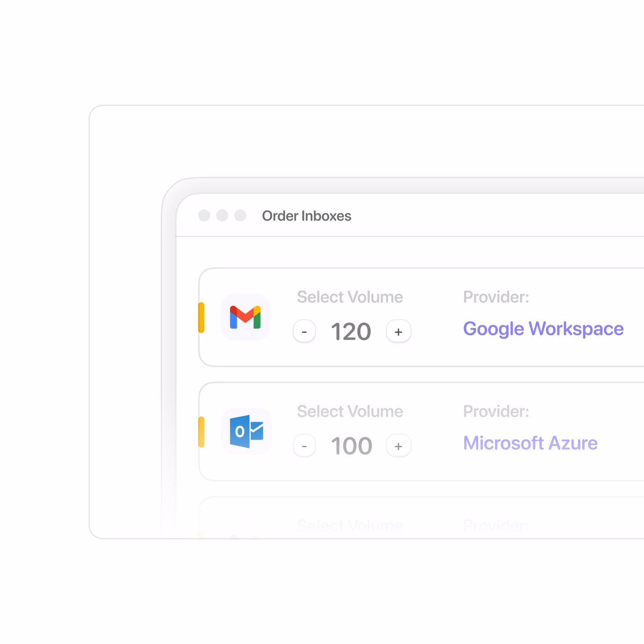Click the first window control dot
The width and height of the screenshot is (644, 644).
click(204, 215)
